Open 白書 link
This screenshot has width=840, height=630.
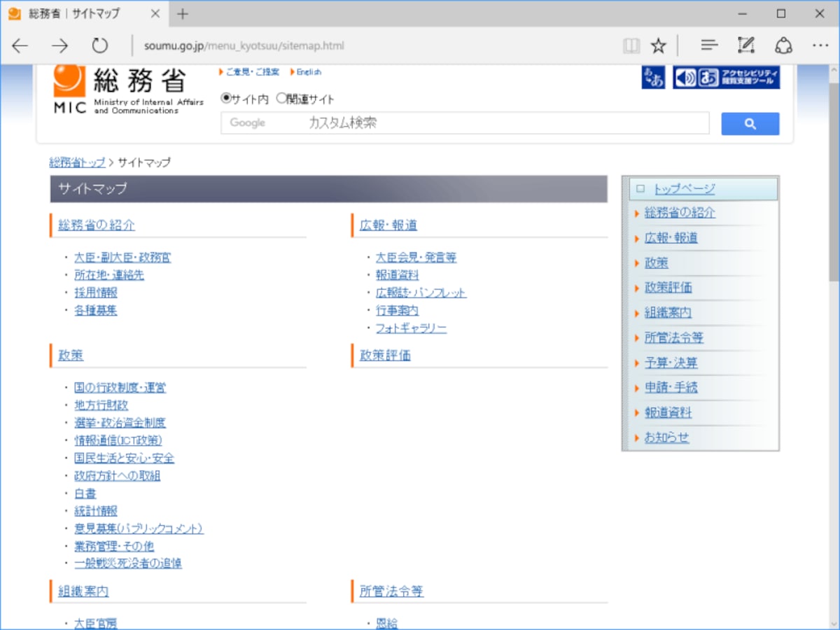coord(85,493)
